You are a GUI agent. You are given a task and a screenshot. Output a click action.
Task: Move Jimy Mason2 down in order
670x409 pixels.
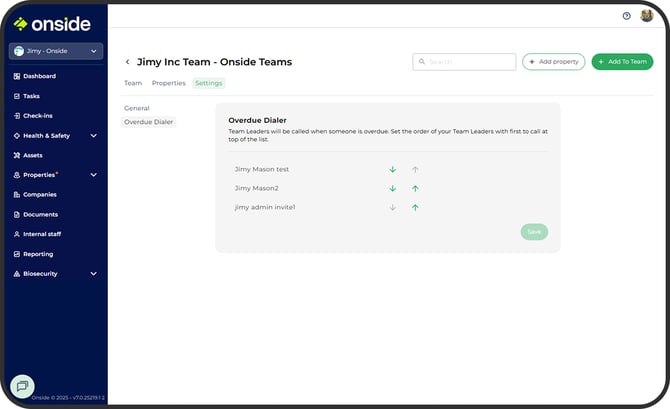393,188
